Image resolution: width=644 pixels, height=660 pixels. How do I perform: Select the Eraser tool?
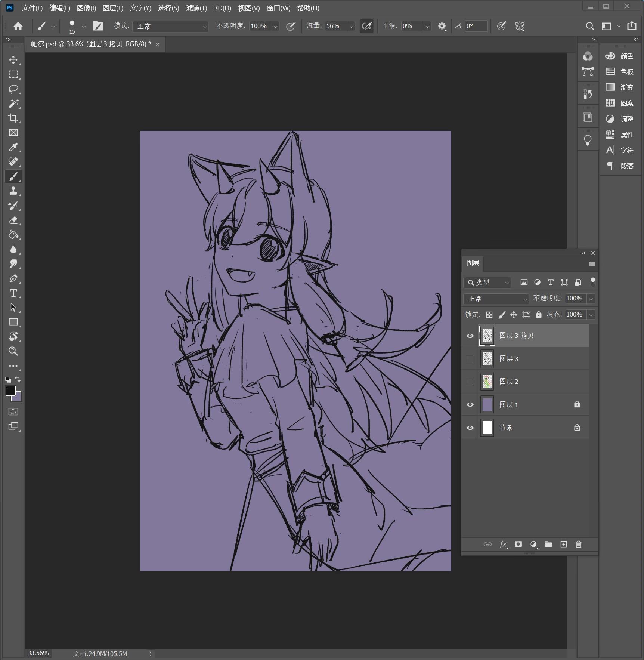coord(13,220)
